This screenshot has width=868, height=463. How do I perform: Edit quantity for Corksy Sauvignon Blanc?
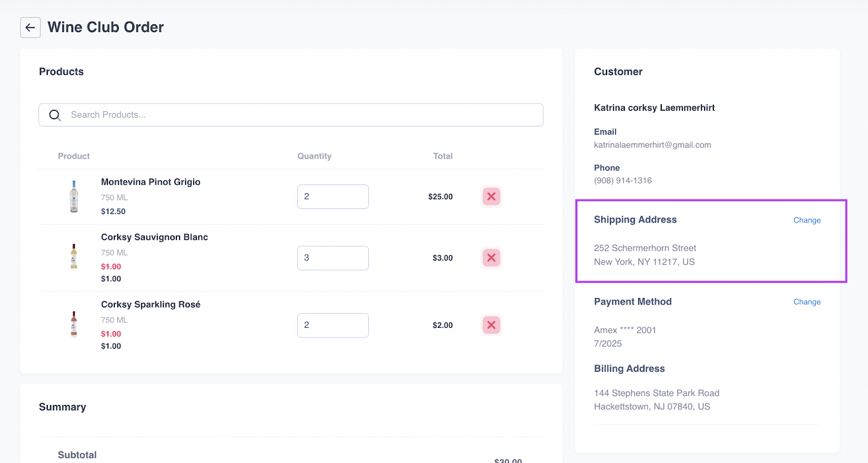[x=333, y=258]
